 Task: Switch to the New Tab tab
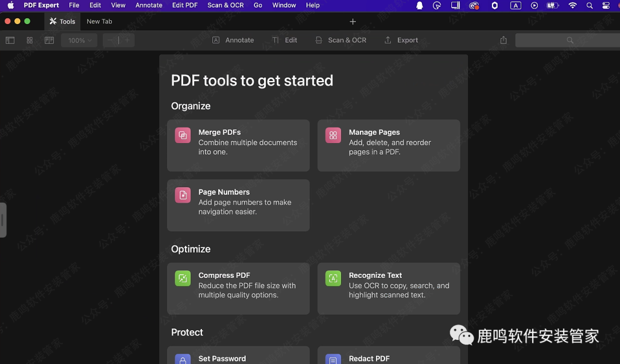99,21
